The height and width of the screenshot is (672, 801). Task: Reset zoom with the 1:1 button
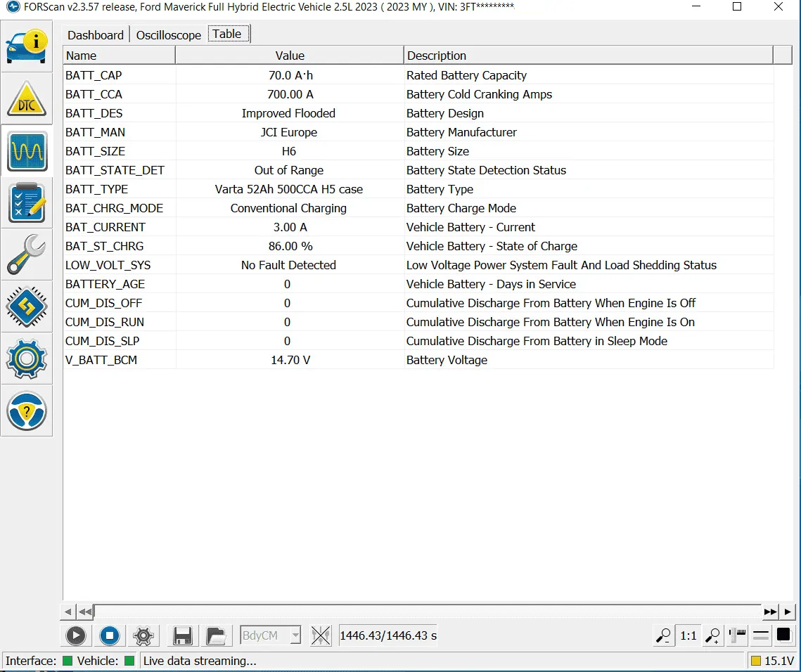click(x=688, y=636)
